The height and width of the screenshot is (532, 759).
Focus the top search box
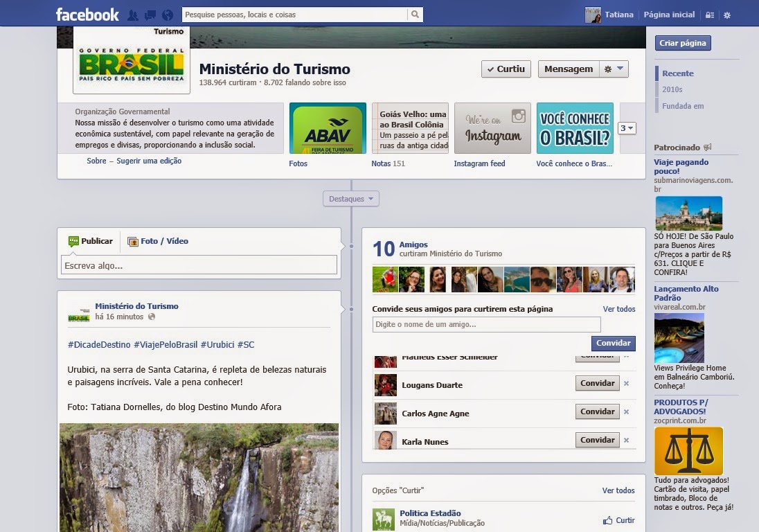295,15
